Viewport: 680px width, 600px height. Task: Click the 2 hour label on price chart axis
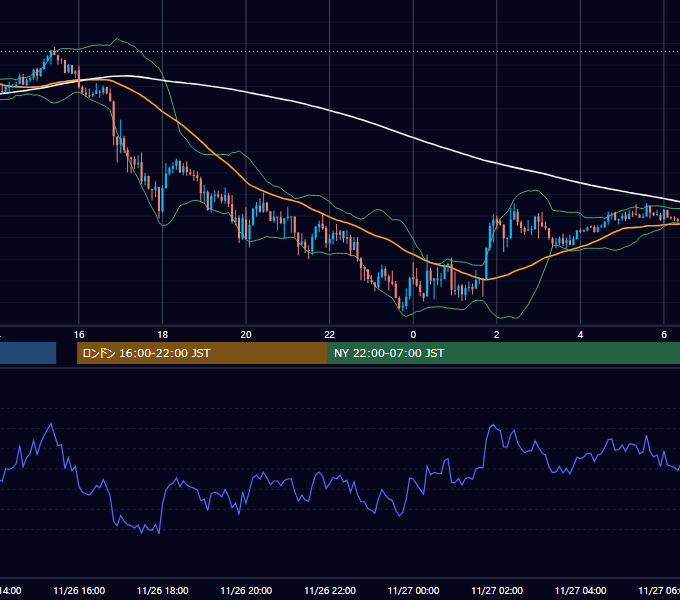(x=497, y=335)
